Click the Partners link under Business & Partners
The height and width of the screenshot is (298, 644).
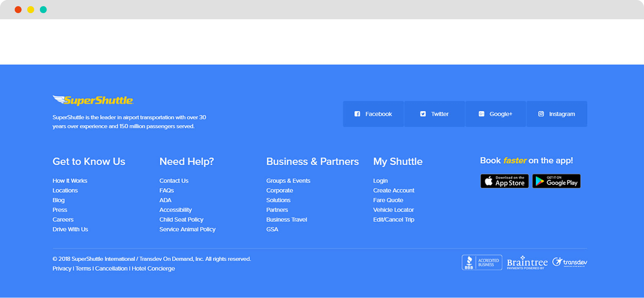(277, 210)
